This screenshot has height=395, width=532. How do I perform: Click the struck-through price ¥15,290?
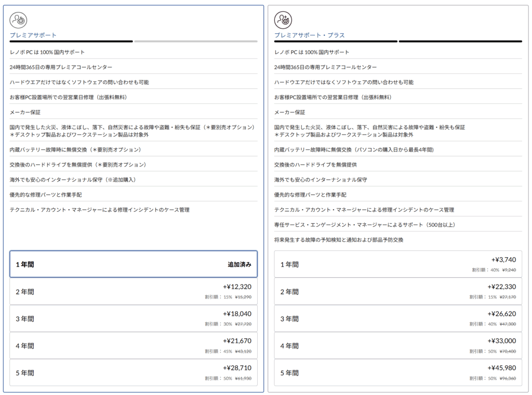pos(243,297)
